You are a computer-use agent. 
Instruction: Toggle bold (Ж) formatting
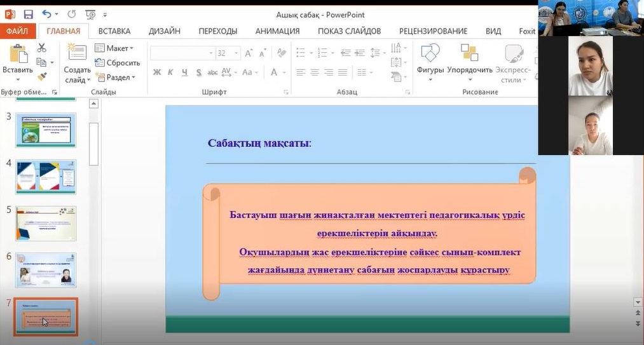coord(157,72)
